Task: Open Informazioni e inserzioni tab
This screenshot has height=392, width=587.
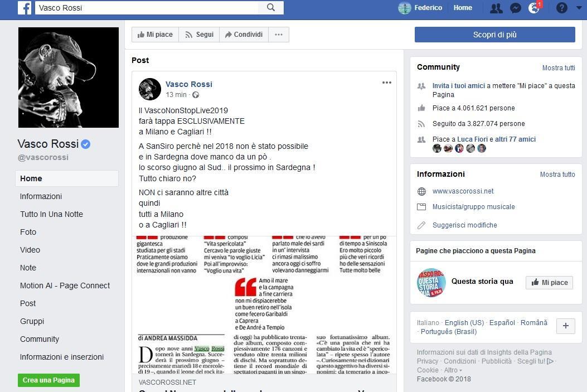Action: (x=62, y=357)
